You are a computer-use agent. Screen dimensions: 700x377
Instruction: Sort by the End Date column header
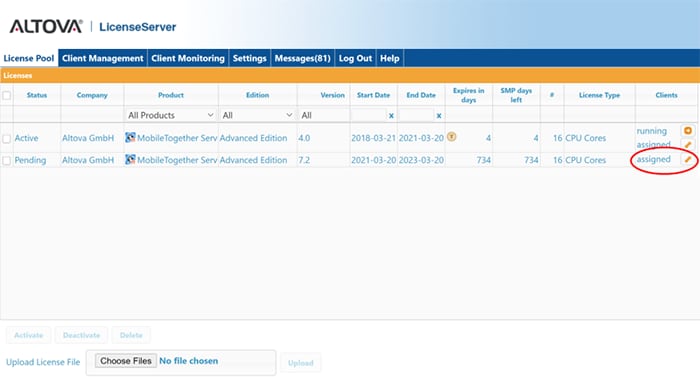pyautogui.click(x=421, y=95)
